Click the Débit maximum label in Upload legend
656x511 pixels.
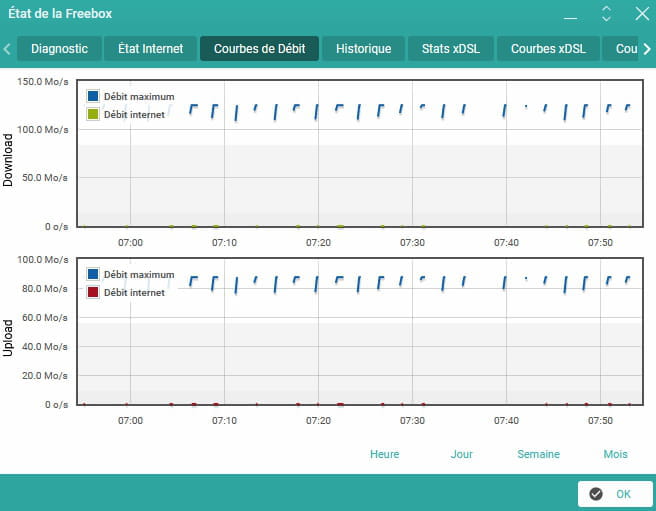[139, 275]
